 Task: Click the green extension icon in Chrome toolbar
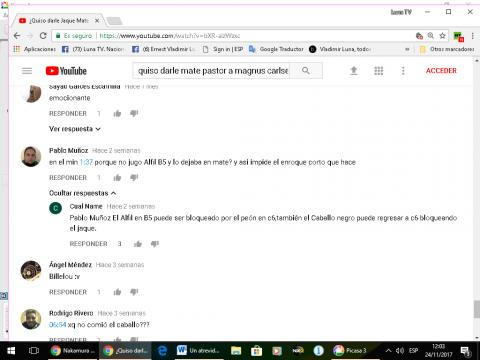pos(458,36)
